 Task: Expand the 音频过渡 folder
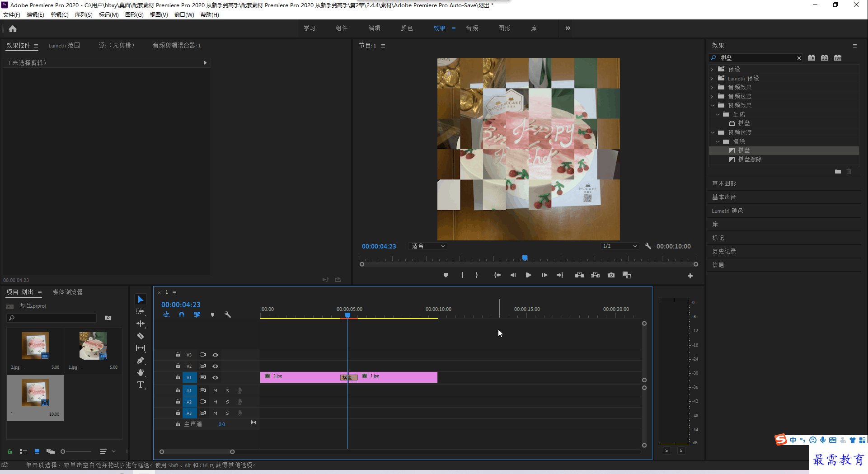tap(712, 96)
